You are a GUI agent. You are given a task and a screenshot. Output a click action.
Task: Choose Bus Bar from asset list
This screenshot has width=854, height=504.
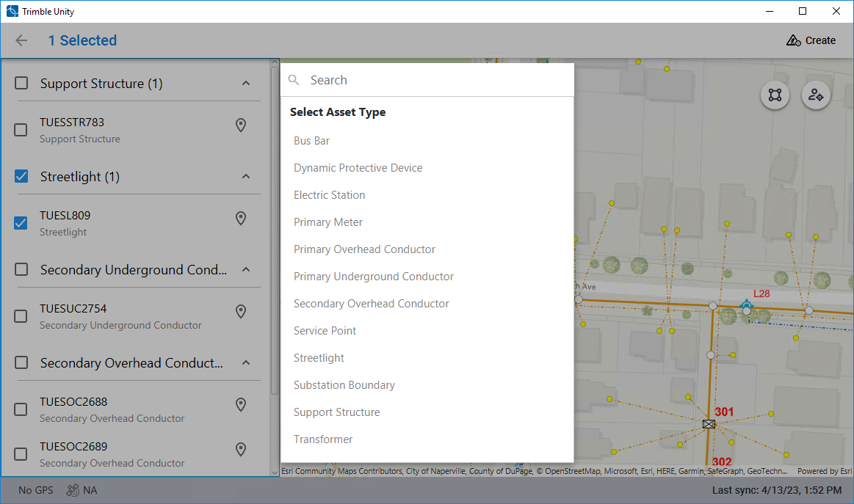[311, 141]
